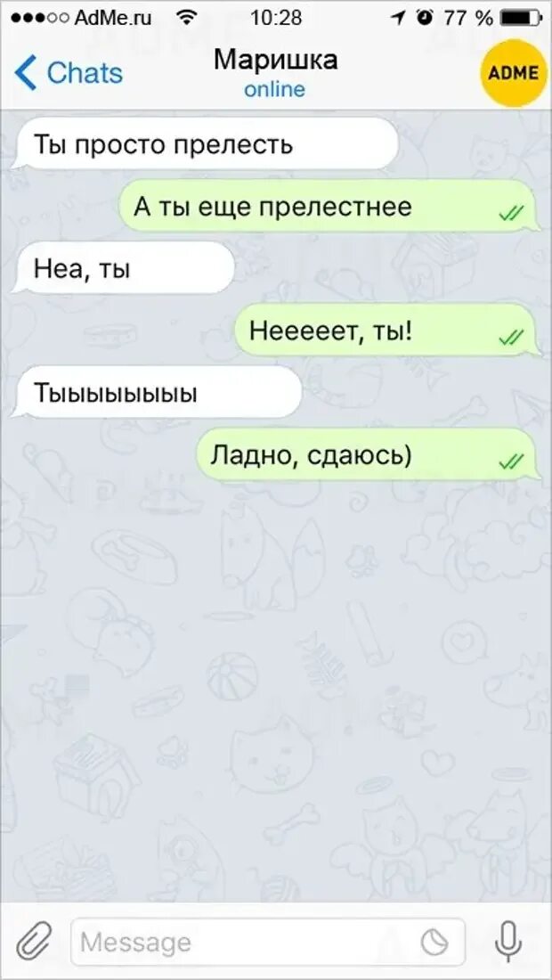Open the ADME yellow profile avatar
The height and width of the screenshot is (980, 552).
tap(512, 72)
